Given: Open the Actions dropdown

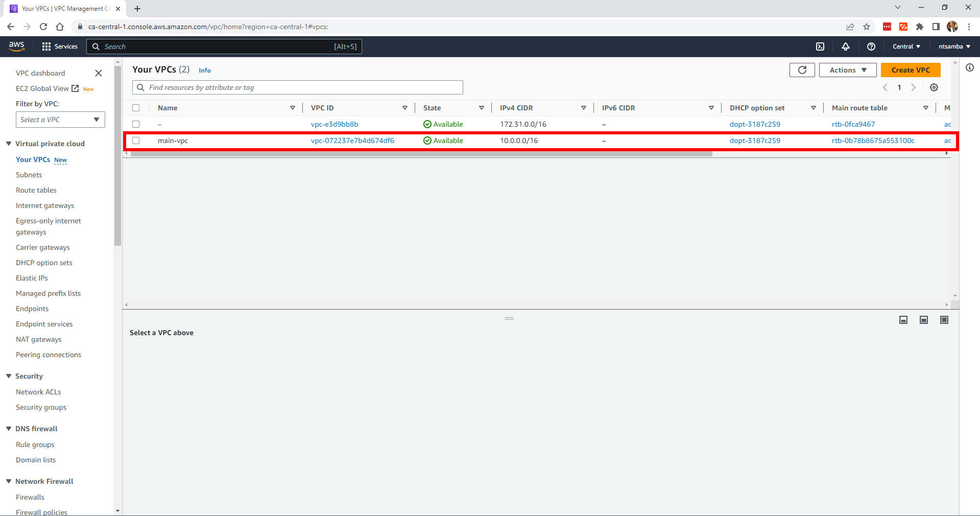Looking at the screenshot, I should click(x=847, y=70).
